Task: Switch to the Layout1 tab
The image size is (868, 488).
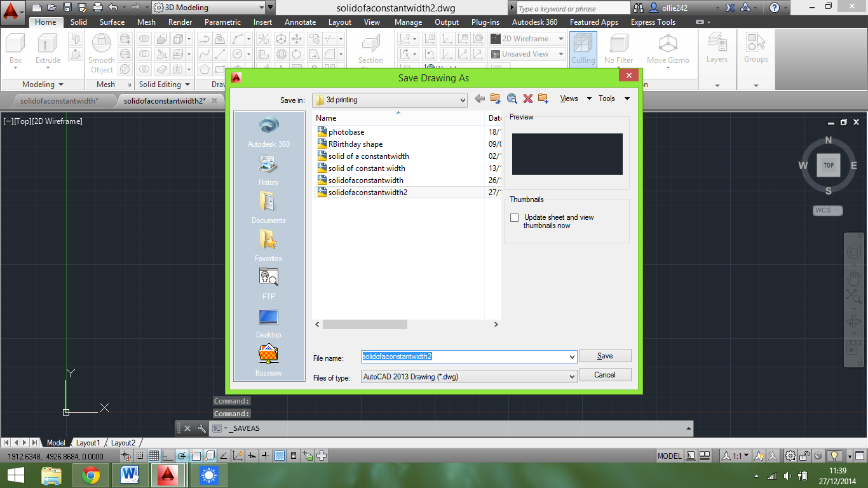Action: click(88, 443)
